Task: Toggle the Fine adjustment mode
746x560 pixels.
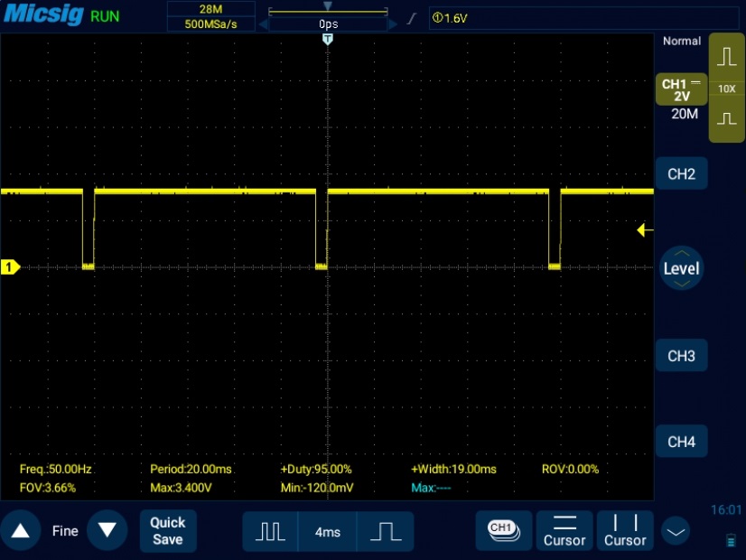Action: [65, 531]
